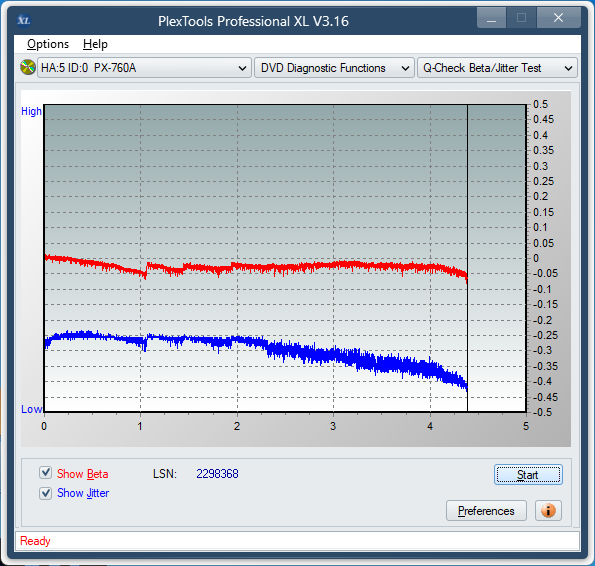The height and width of the screenshot is (566, 595).
Task: Open the Preferences button
Action: [486, 511]
